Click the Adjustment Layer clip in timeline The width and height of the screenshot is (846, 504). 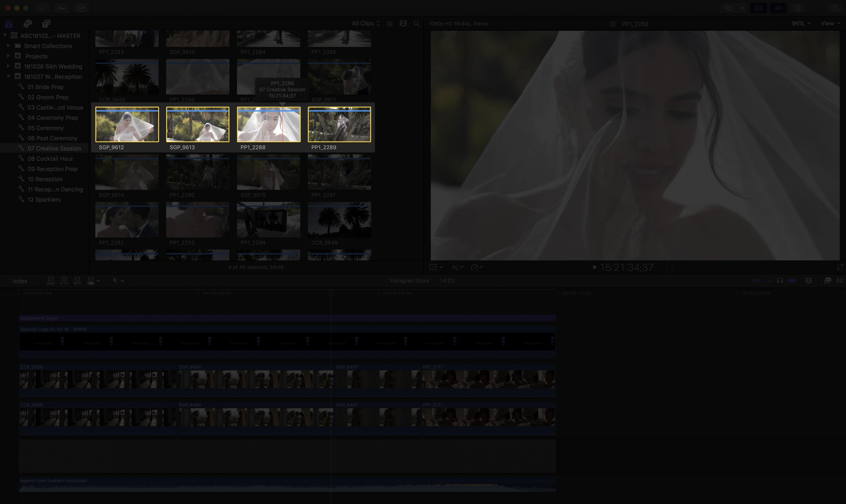[287, 318]
